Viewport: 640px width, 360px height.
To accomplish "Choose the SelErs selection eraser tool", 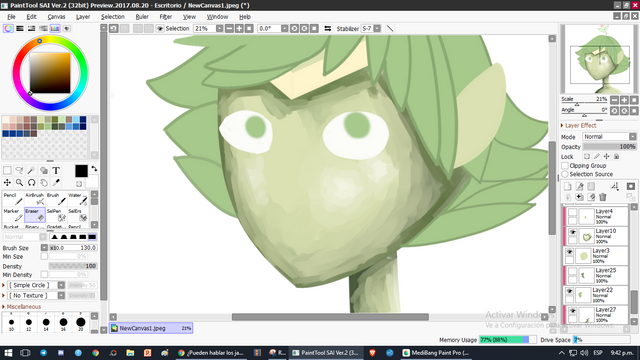I will [x=78, y=215].
